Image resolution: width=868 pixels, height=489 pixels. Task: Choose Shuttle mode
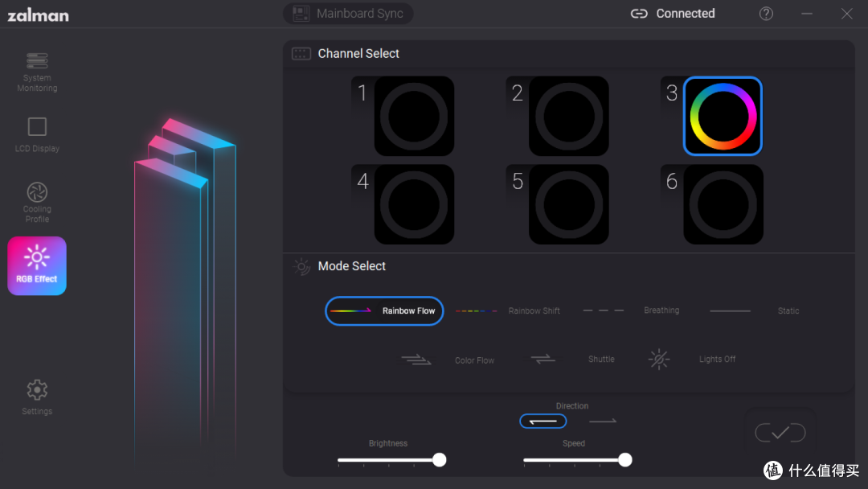pos(572,359)
